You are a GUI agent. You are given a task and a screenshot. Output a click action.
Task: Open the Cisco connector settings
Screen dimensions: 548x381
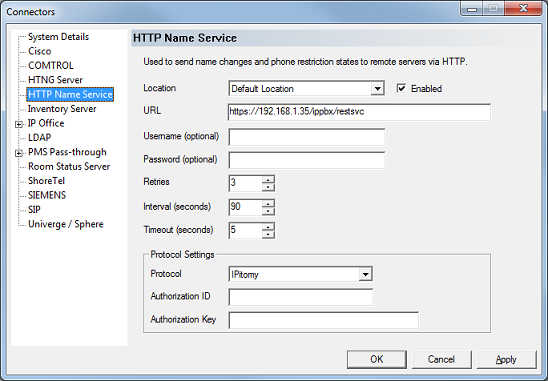tap(39, 51)
